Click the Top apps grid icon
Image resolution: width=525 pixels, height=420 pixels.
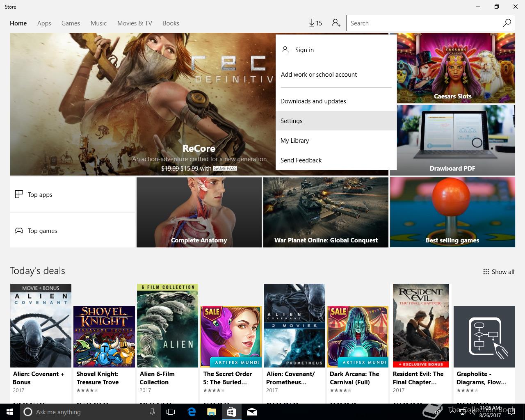pyautogui.click(x=19, y=194)
